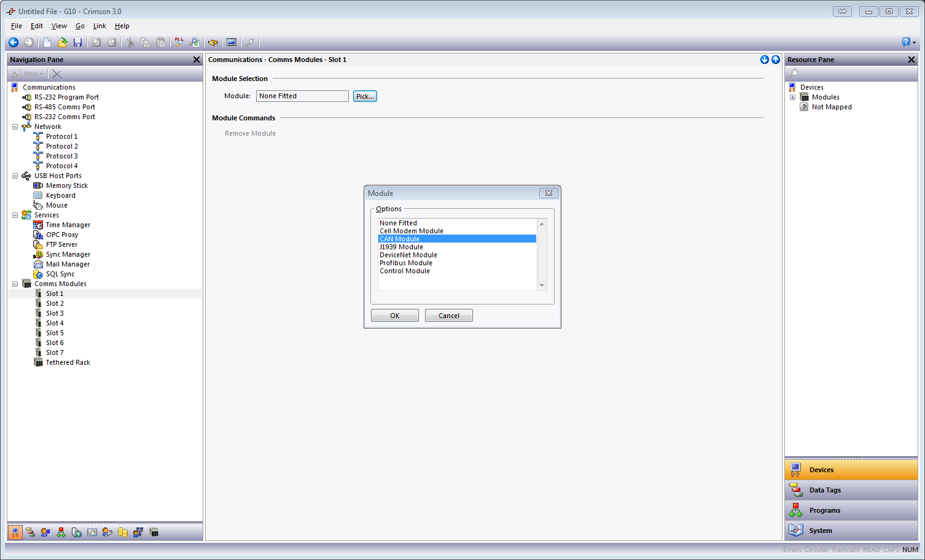Switch to Data Tags in Resource Pane
Image resolution: width=925 pixels, height=560 pixels.
point(851,490)
